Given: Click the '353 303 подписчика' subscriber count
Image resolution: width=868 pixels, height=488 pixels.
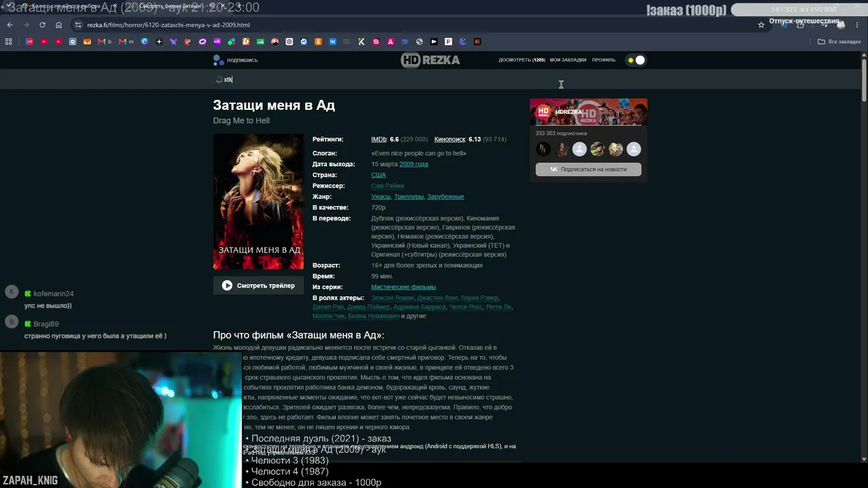Looking at the screenshot, I should coord(561,134).
